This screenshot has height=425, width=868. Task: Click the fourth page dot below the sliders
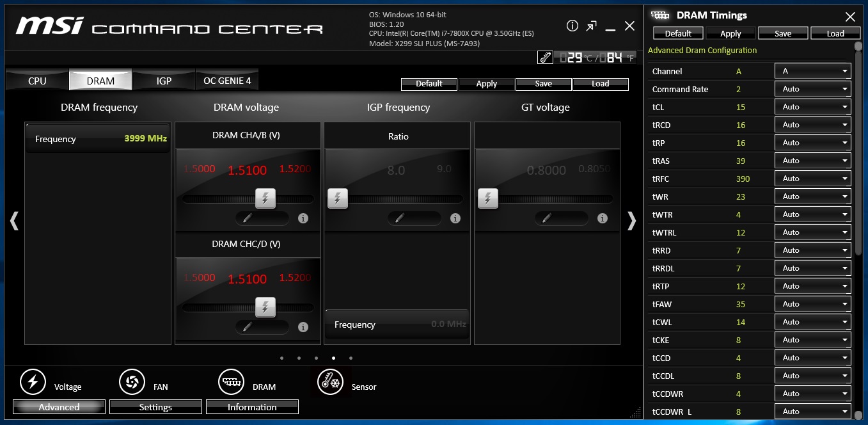coord(333,358)
